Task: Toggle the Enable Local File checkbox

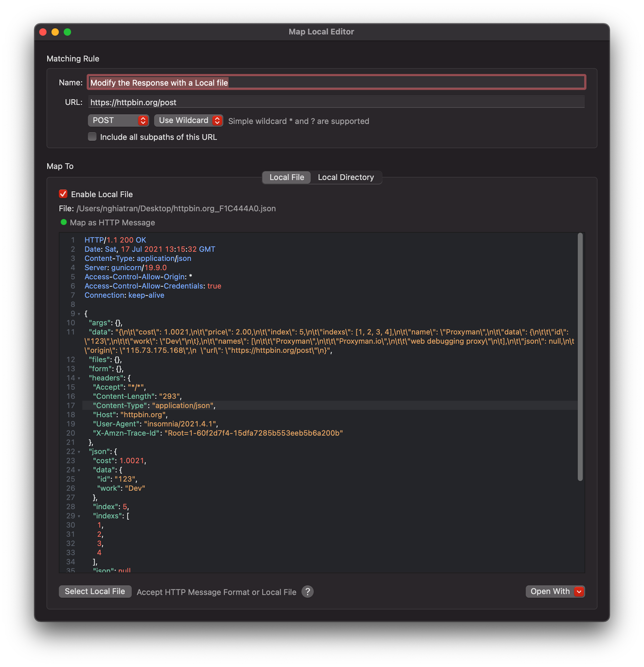Action: point(63,194)
